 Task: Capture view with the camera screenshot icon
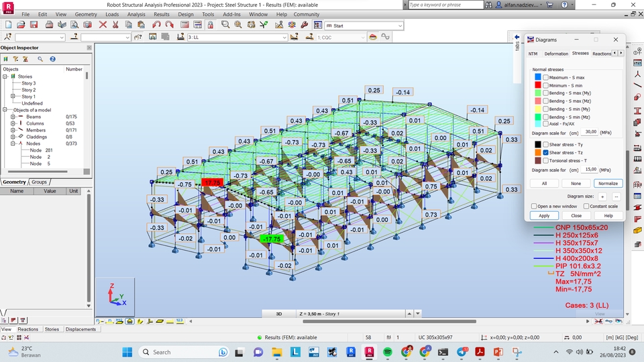[87, 25]
